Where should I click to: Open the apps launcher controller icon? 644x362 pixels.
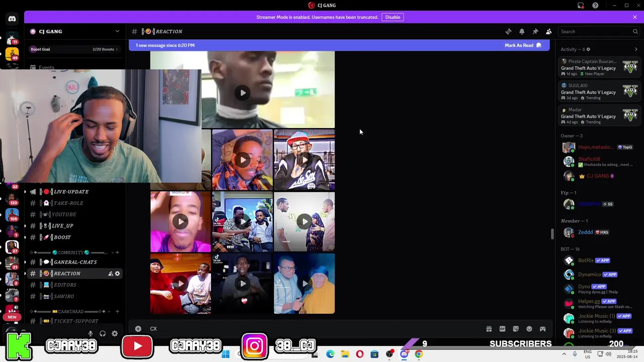tap(543, 329)
